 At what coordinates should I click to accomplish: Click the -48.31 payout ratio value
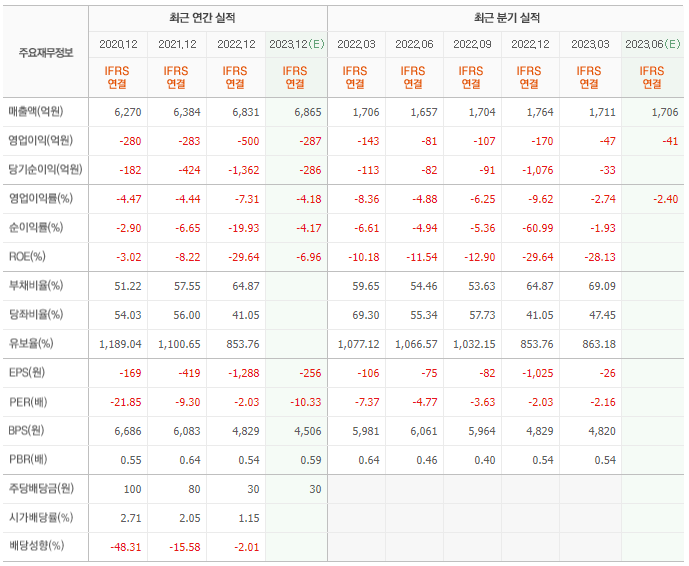tap(126, 548)
